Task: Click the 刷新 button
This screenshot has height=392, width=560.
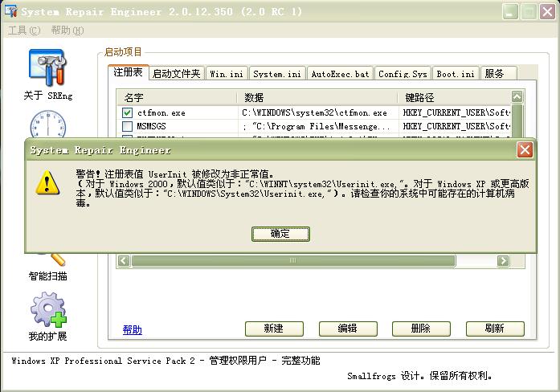Action: [495, 329]
